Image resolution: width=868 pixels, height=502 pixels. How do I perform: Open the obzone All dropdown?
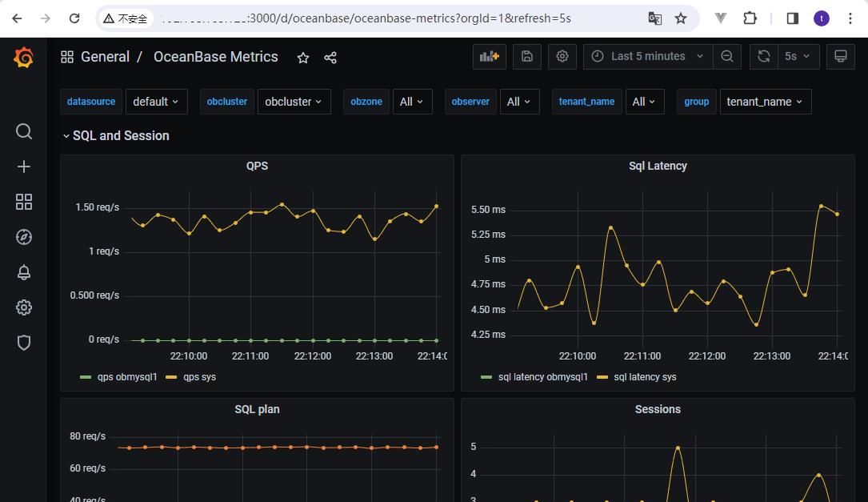click(x=412, y=102)
